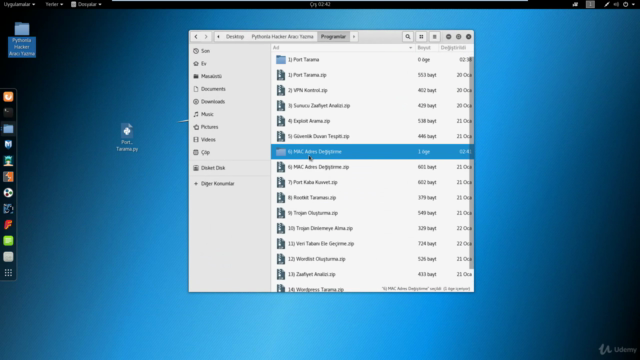
Task: Select 2) VPN Kontrol.zip file
Action: (371, 90)
